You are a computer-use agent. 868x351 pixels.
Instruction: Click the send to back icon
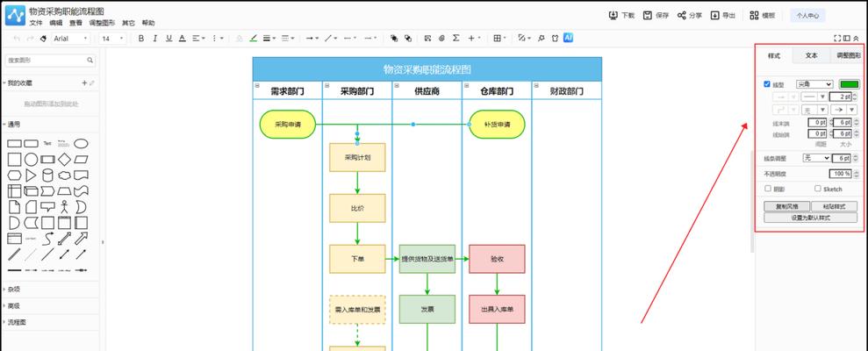click(x=408, y=39)
